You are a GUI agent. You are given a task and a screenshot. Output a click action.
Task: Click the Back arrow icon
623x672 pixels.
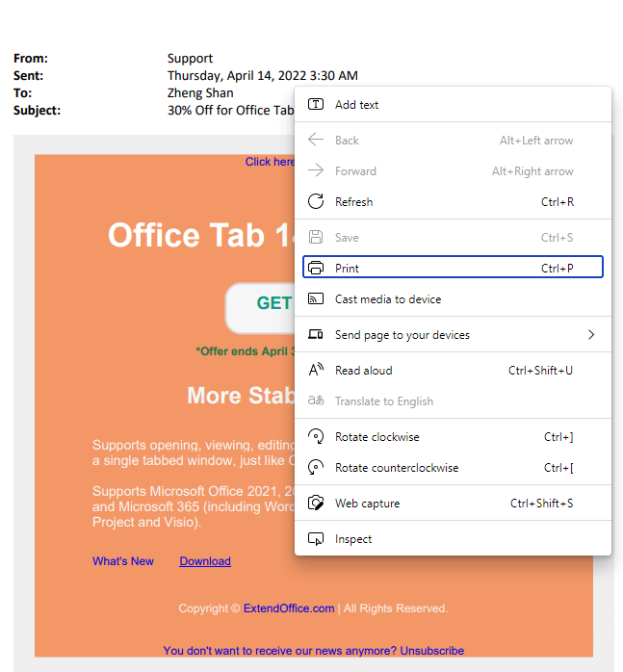316,140
